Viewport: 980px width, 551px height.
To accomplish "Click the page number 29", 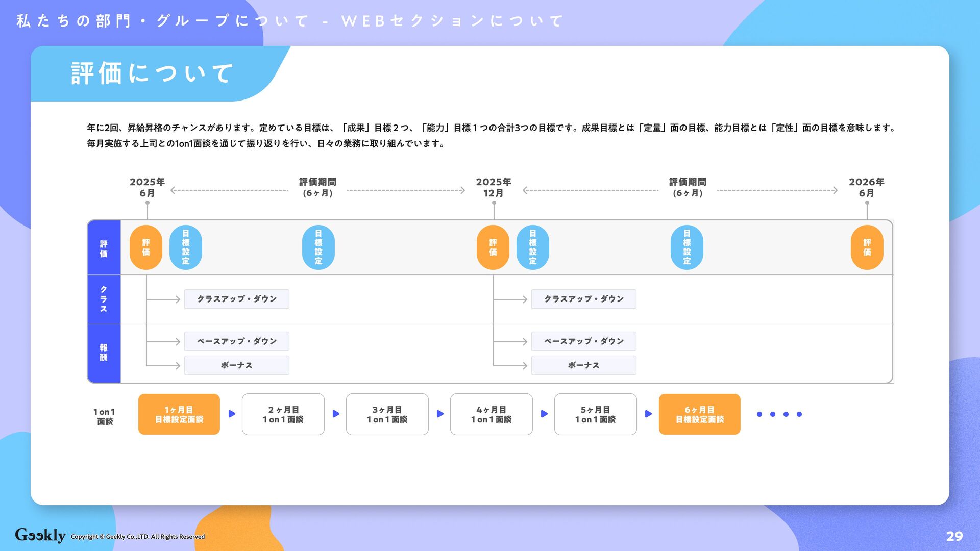I will point(954,536).
